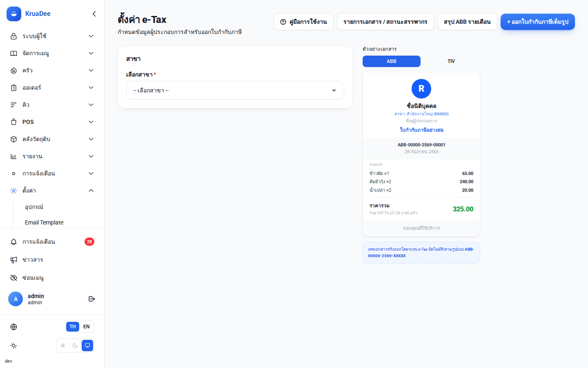Open the อุปกรณ์ submenu item
This screenshot has height=368, width=588.
[x=34, y=207]
